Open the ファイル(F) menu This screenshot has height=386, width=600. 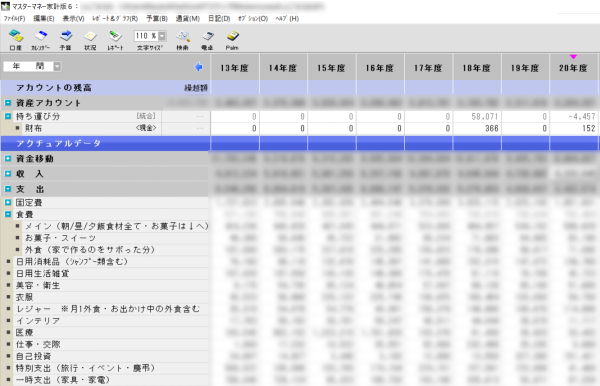click(x=15, y=18)
